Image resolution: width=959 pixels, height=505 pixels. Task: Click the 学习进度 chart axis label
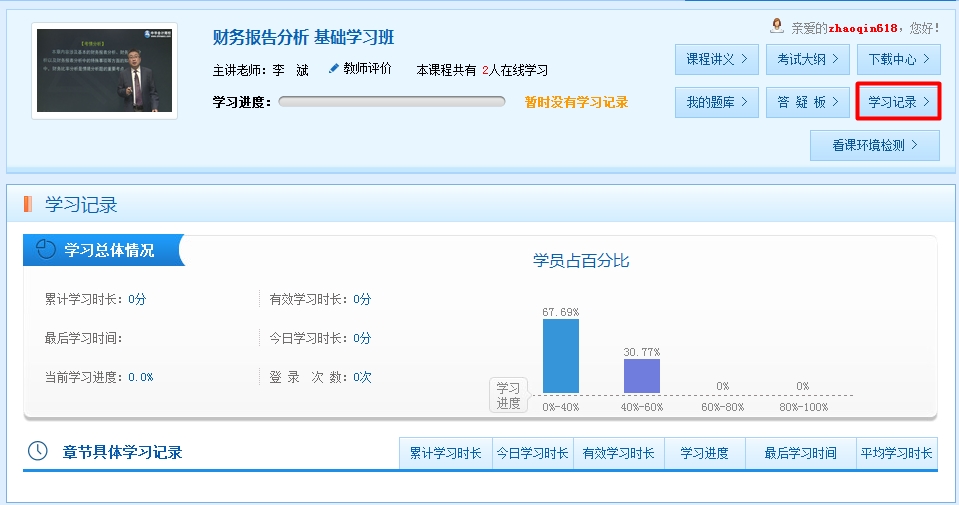(508, 396)
